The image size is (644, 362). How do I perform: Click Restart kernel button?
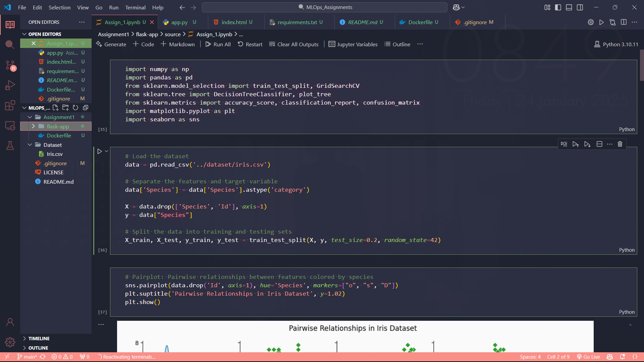250,44
